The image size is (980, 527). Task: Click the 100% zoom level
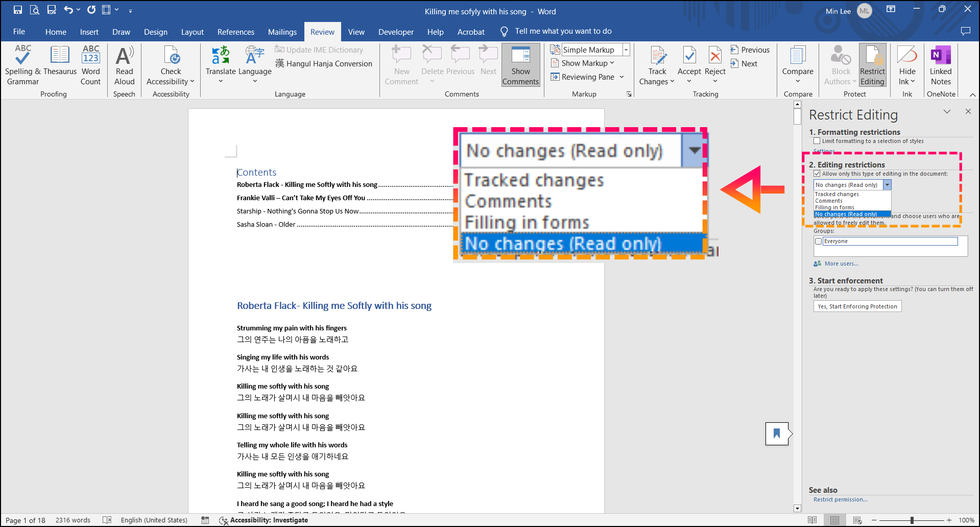pyautogui.click(x=966, y=520)
